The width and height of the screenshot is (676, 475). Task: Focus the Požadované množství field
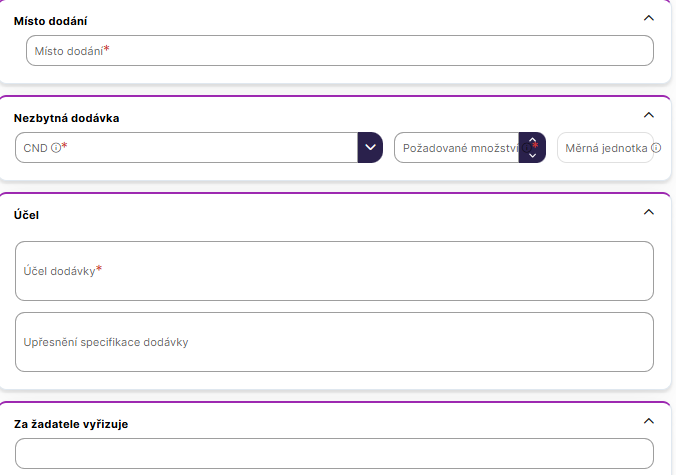point(456,148)
